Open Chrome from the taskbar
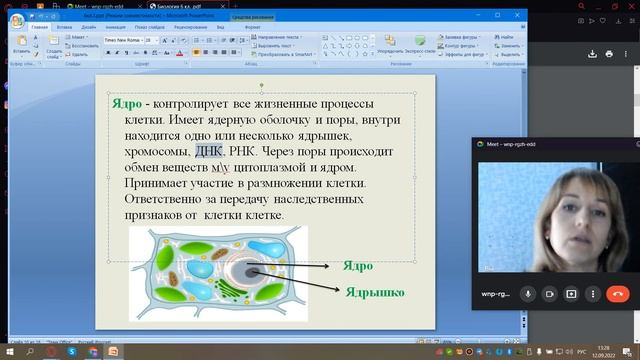640x360 pixels. tap(93, 351)
